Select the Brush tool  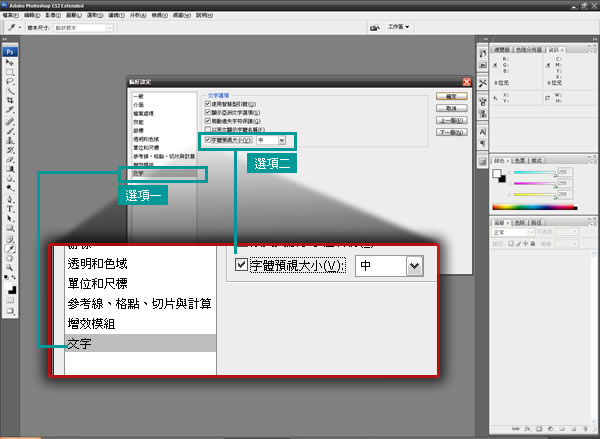(x=10, y=131)
